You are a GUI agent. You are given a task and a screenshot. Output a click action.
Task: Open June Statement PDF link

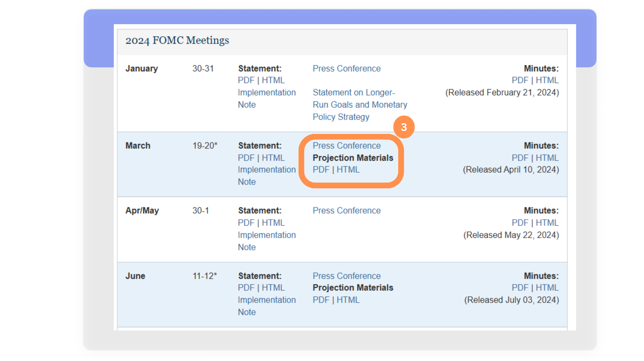[x=246, y=288]
